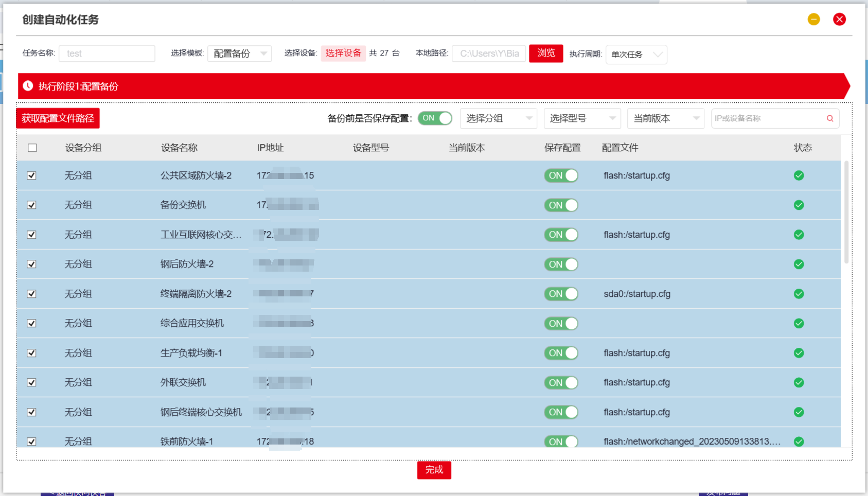Click green status icon for 外联交换机
This screenshot has width=868, height=496.
(x=799, y=383)
